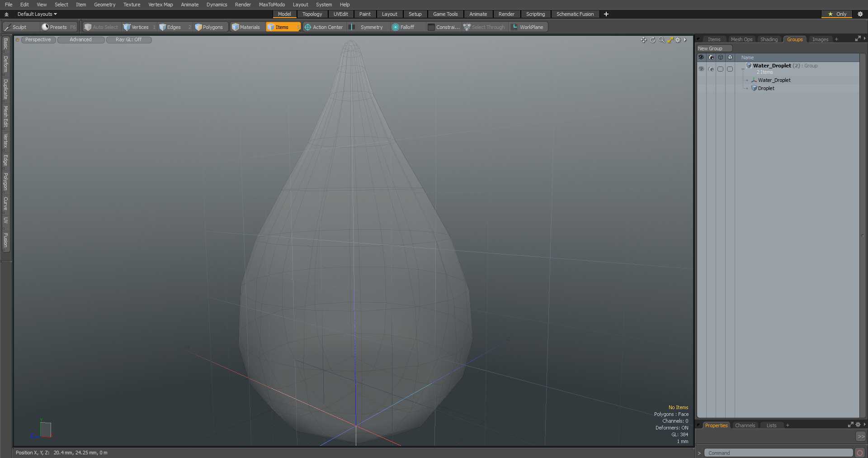Viewport: 868px width, 458px height.
Task: Open the Default Layouts dropdown
Action: click(x=37, y=14)
